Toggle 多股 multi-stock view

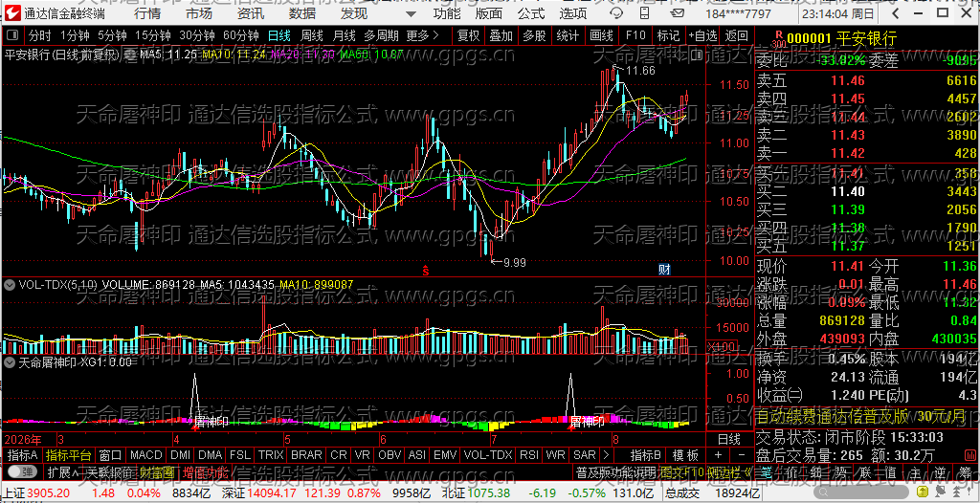[x=533, y=36]
